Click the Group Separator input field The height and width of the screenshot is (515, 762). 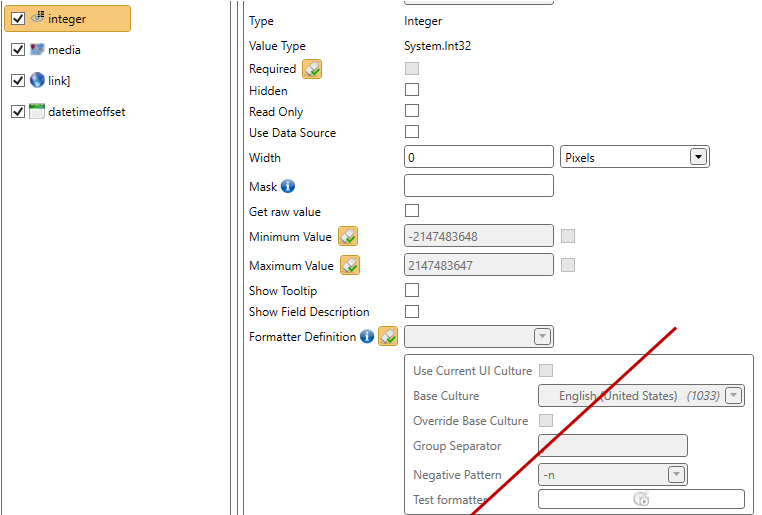pyautogui.click(x=613, y=446)
